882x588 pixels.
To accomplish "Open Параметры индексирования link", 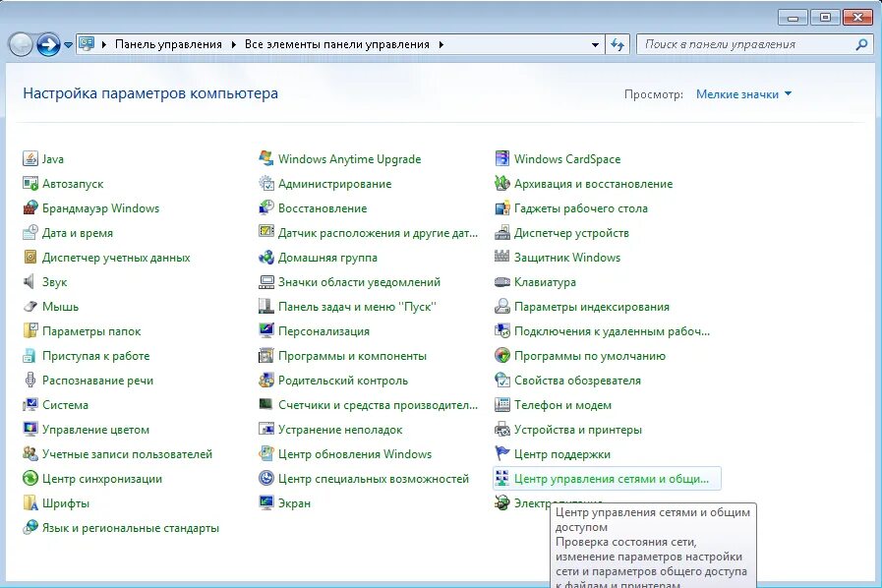I will [592, 307].
